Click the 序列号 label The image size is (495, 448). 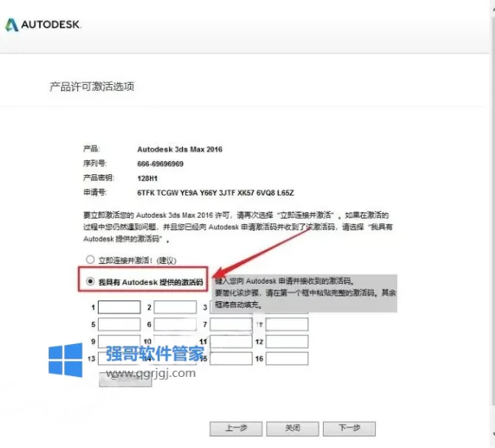[95, 164]
